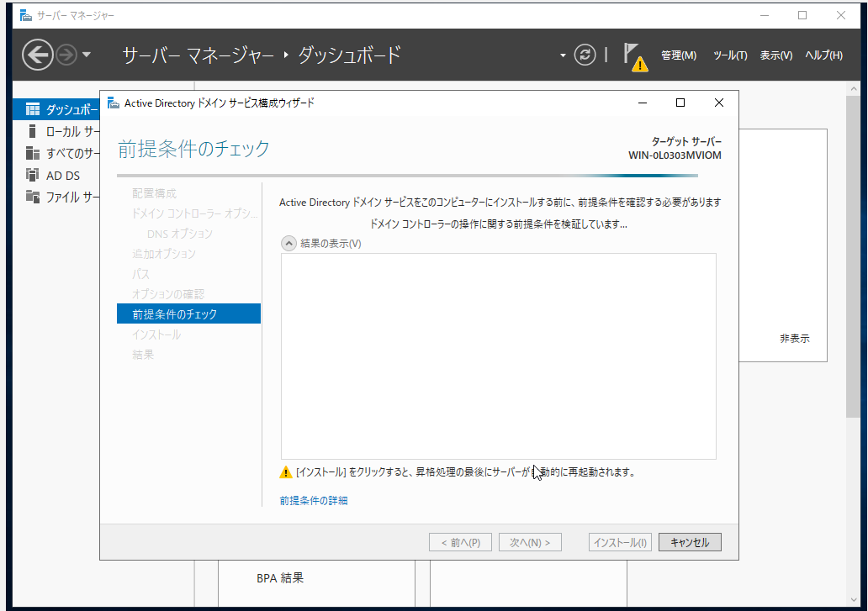Open the ツール(T) menu
The width and height of the screenshot is (868, 611).
[x=730, y=55]
